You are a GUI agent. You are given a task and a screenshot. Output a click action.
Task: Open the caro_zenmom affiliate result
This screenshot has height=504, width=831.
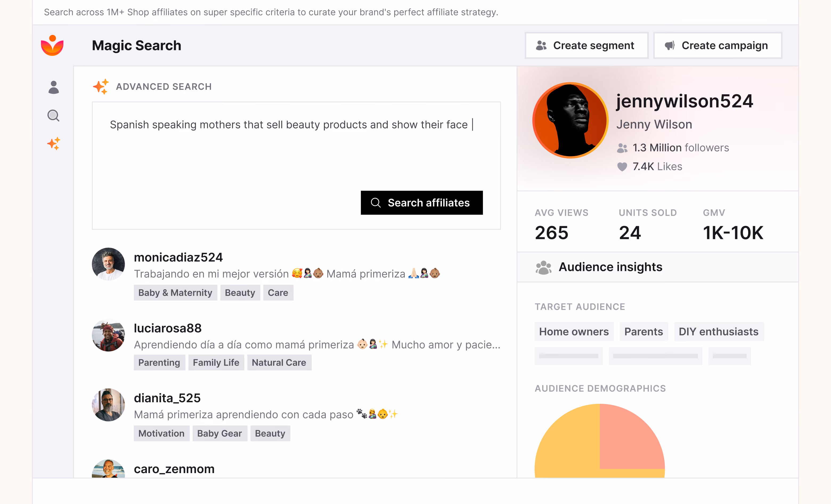296,469
